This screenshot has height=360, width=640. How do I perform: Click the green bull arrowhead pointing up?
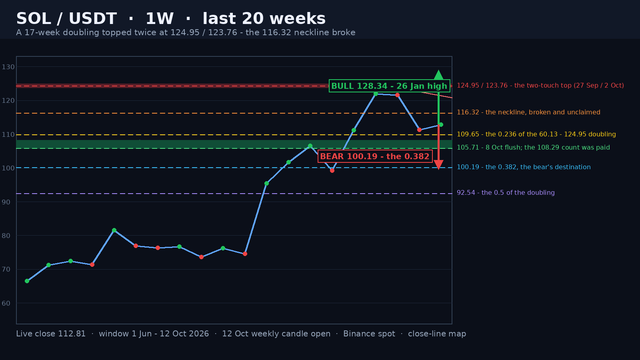click(x=438, y=75)
